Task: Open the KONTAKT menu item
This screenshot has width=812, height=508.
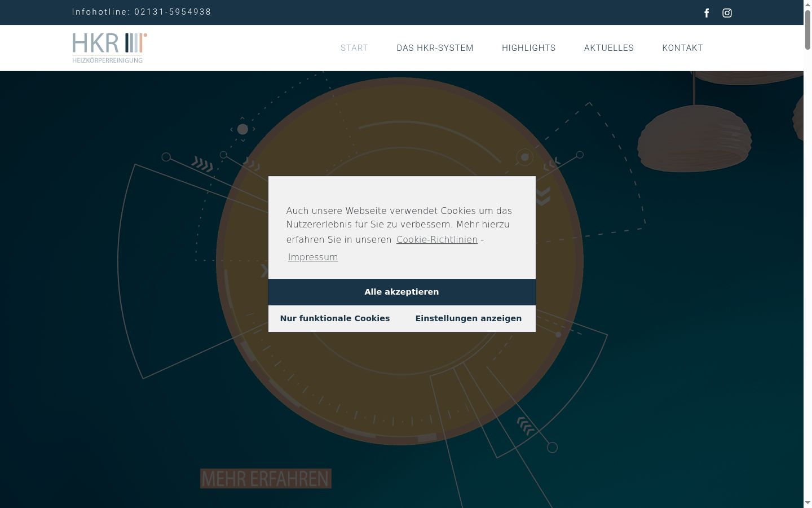Action: tap(683, 48)
